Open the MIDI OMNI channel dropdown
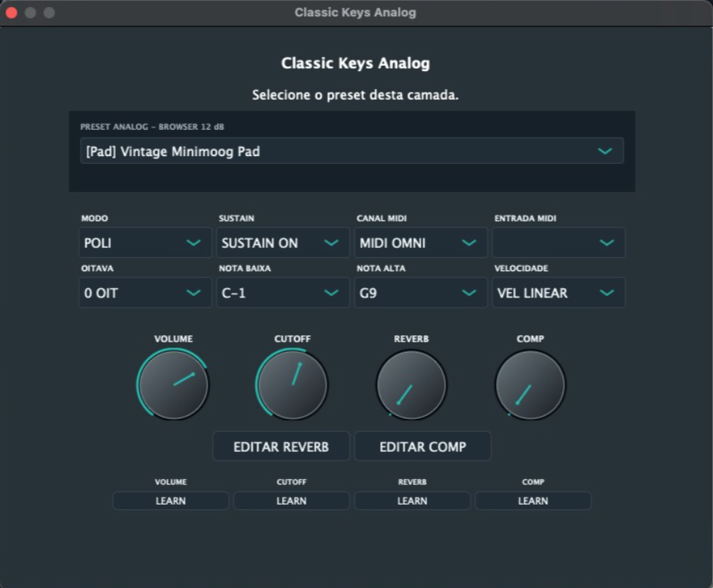Screen dimensions: 713x588 click(420, 243)
